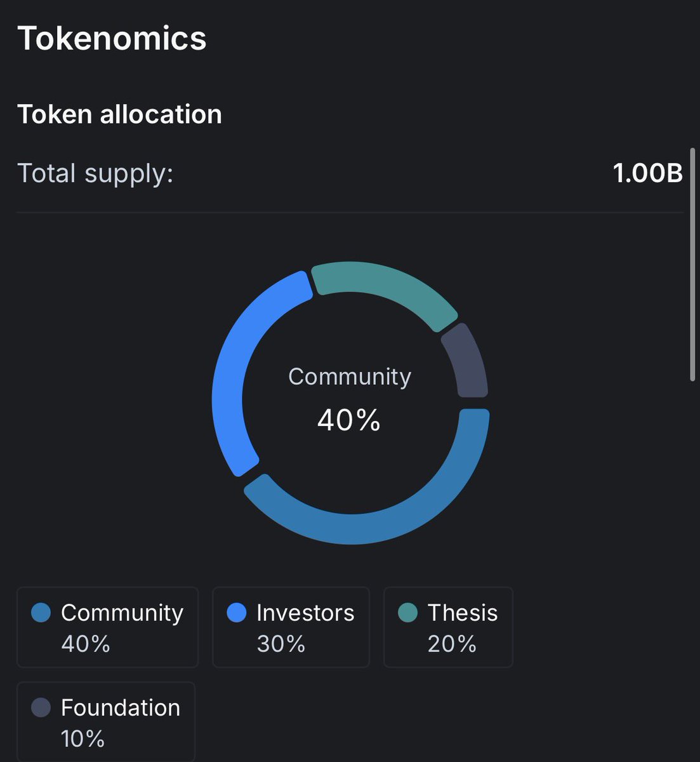Select the Foundation legend label
The width and height of the screenshot is (700, 762).
pyautogui.click(x=121, y=707)
